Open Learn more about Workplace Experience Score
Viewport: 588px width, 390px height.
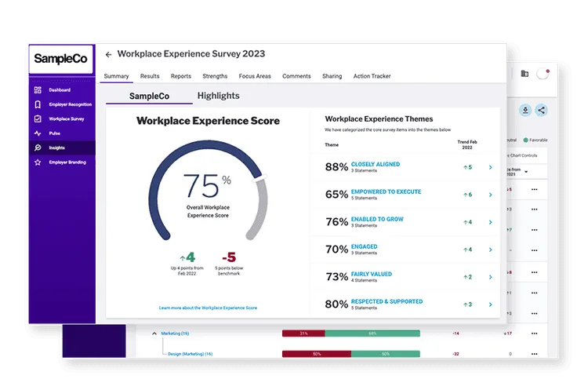pos(208,308)
